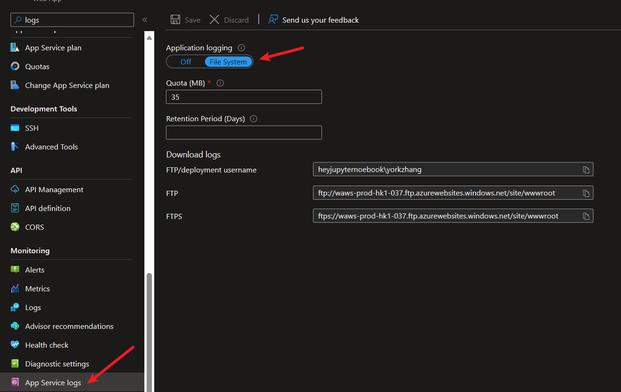621x392 pixels.
Task: Click the Change App Service plan icon
Action: (15, 85)
